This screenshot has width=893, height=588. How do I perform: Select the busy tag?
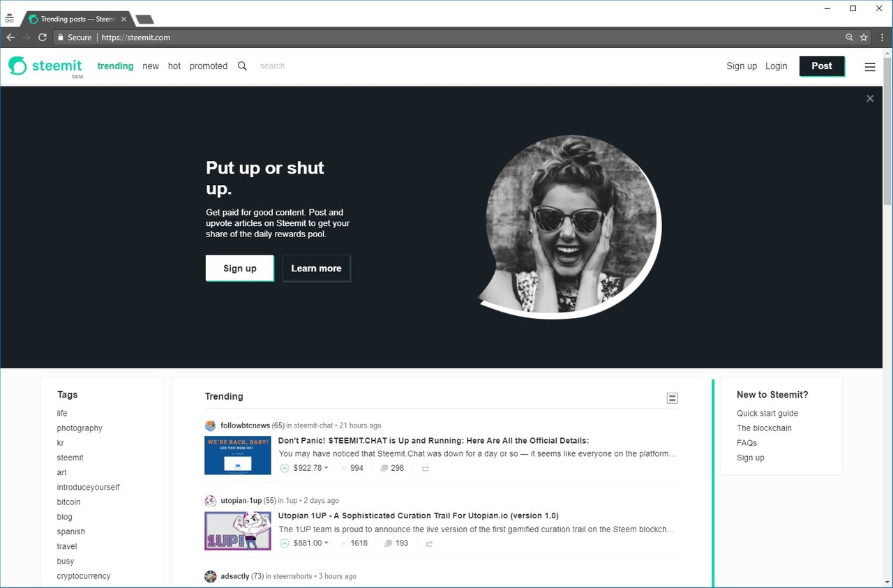(65, 561)
